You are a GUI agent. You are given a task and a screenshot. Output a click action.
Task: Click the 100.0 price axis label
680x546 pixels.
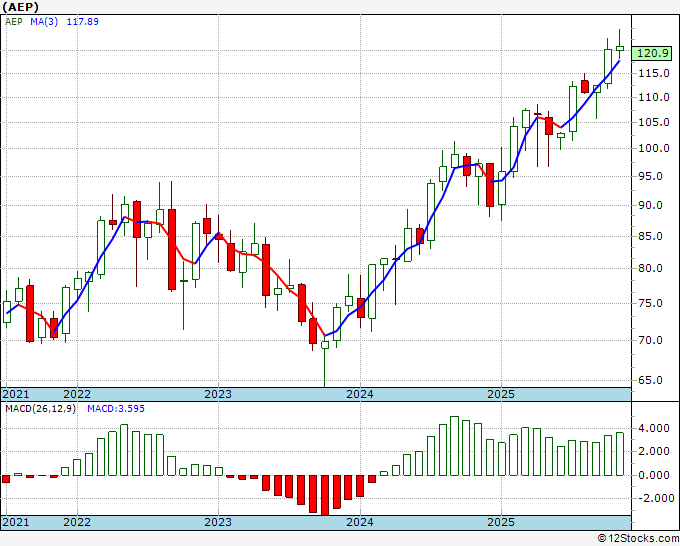tap(654, 148)
